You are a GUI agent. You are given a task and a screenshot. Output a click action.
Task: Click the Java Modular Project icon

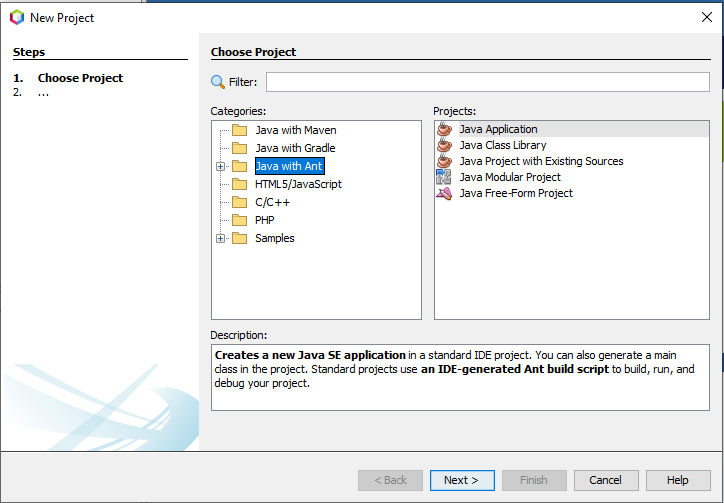(x=444, y=177)
